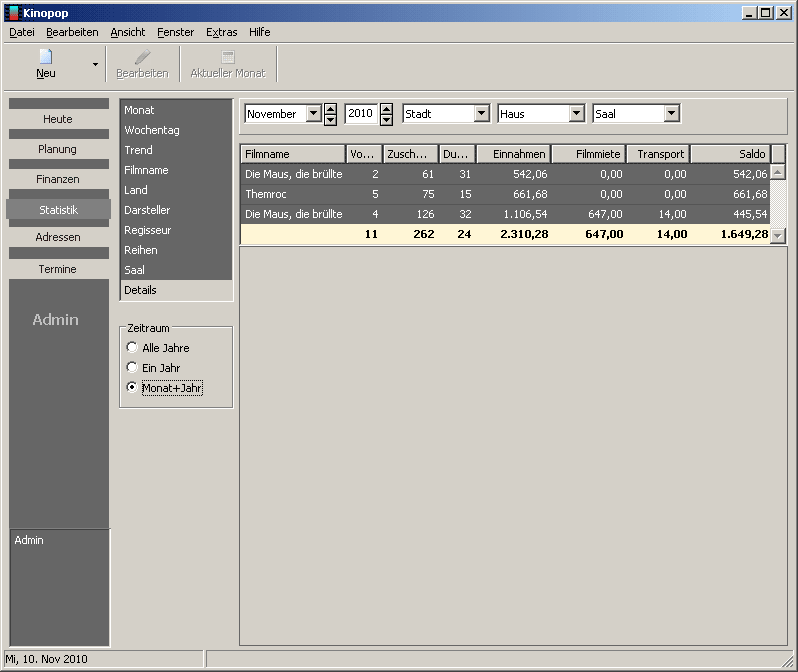Select the Alle Jahre radio button

point(132,348)
